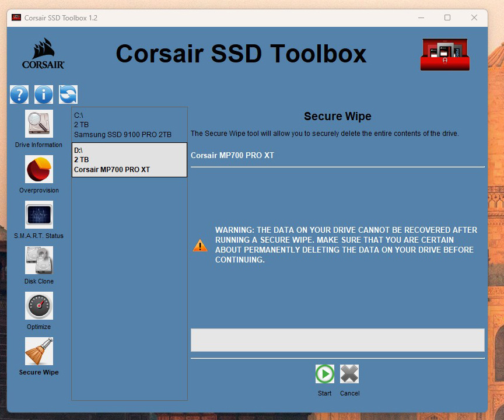This screenshot has width=504, height=420.
Task: Select the D:\ Corsair MP700 PRO XT drive
Action: (129, 160)
